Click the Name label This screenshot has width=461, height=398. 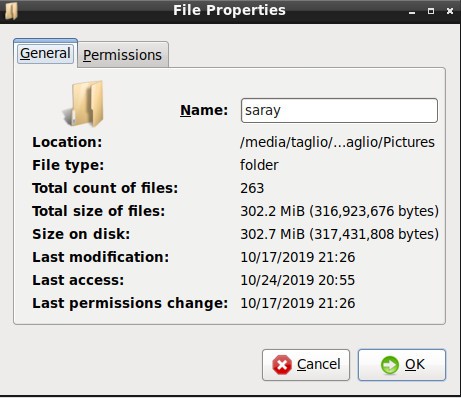204,110
